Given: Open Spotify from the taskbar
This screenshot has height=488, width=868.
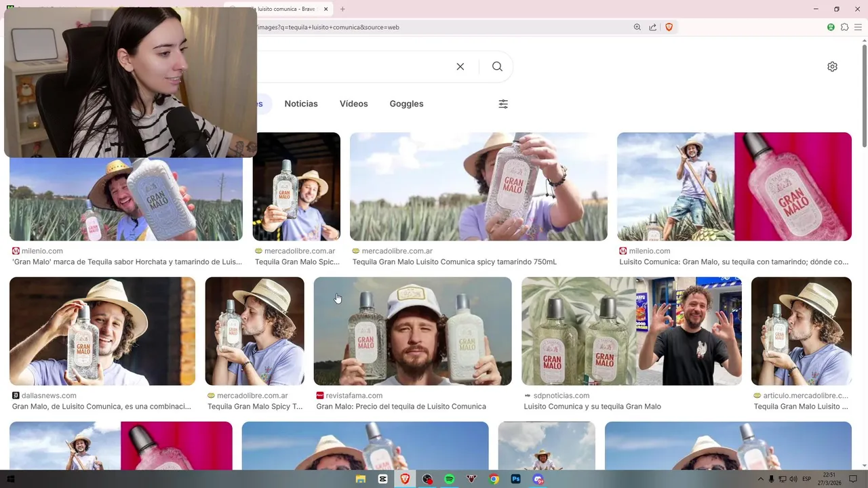Looking at the screenshot, I should [x=449, y=479].
